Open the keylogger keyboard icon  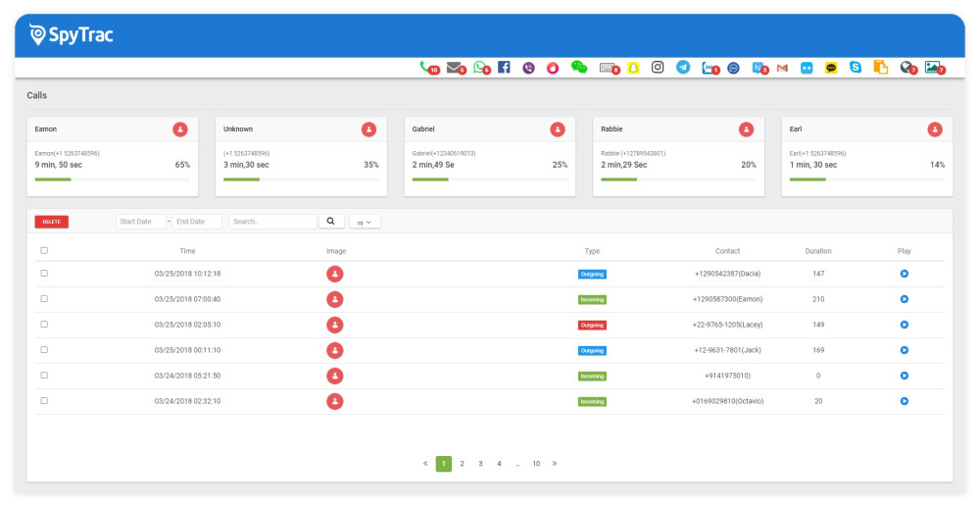[x=608, y=68]
